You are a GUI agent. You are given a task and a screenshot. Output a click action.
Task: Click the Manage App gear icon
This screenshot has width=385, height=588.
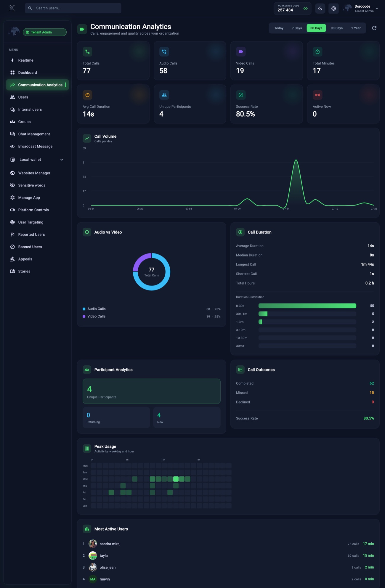[x=12, y=197]
